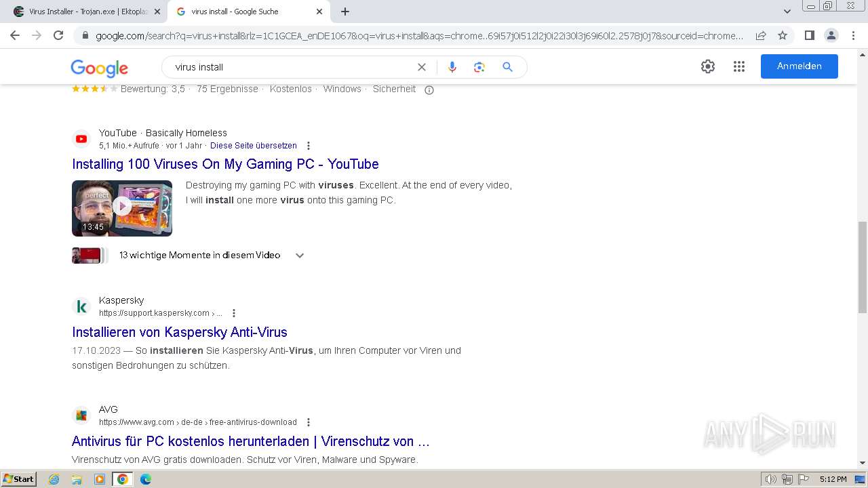The width and height of the screenshot is (868, 488).
Task: Go back to previous page
Action: pyautogui.click(x=15, y=35)
